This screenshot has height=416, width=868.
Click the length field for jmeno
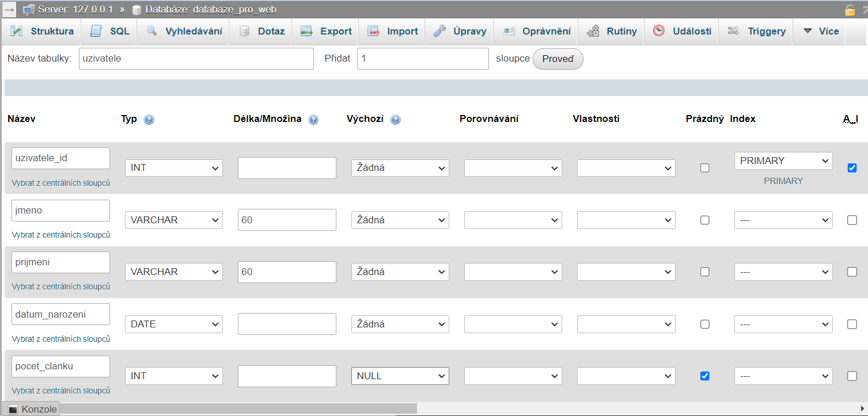pos(287,220)
